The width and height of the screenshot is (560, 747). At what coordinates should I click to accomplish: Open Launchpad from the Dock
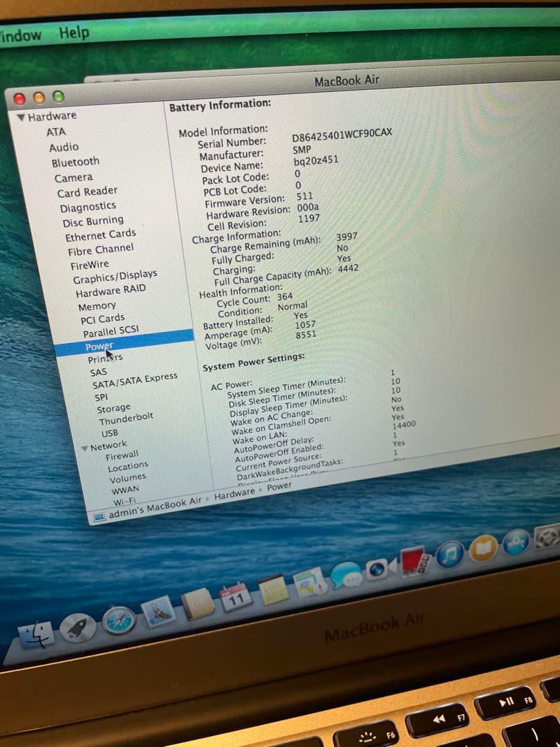tap(77, 627)
